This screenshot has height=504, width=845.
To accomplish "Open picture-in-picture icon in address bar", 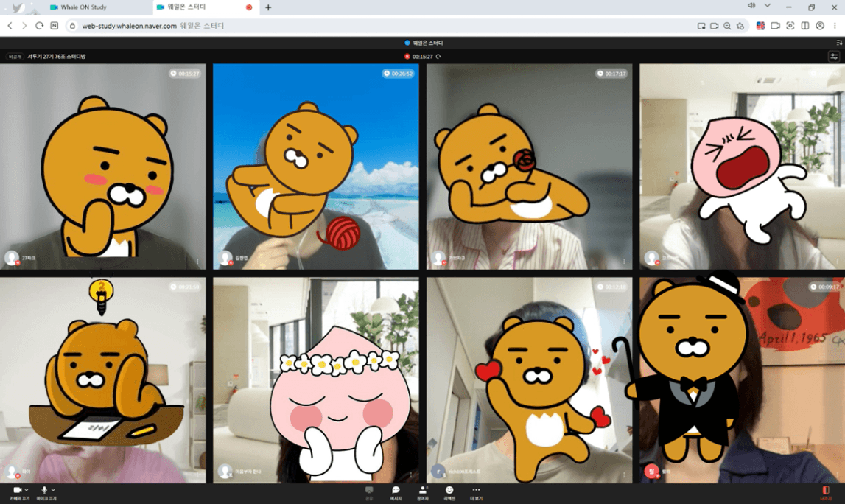I will (x=701, y=25).
